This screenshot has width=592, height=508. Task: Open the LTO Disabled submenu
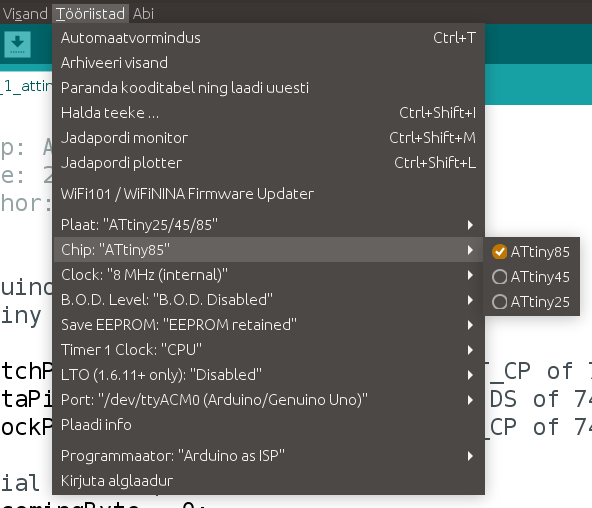pyautogui.click(x=268, y=375)
